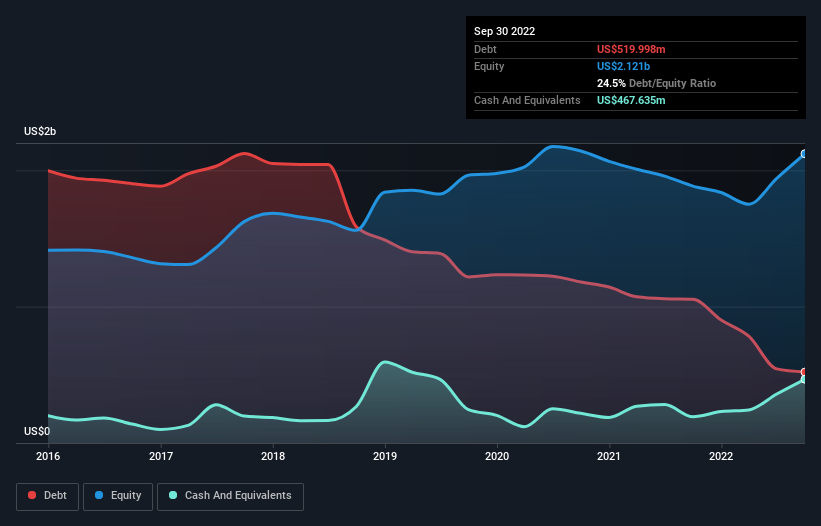Click the US$2.121b equity value
The image size is (821, 526).
tap(623, 66)
